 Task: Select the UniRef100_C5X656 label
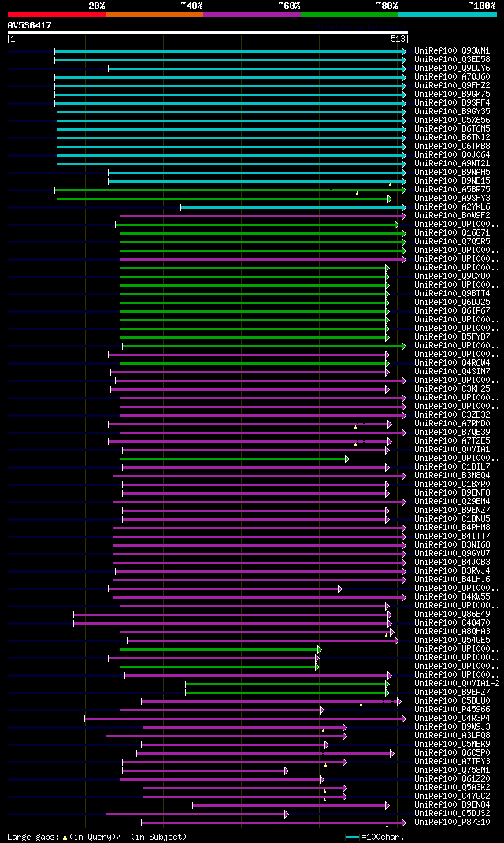452,121
